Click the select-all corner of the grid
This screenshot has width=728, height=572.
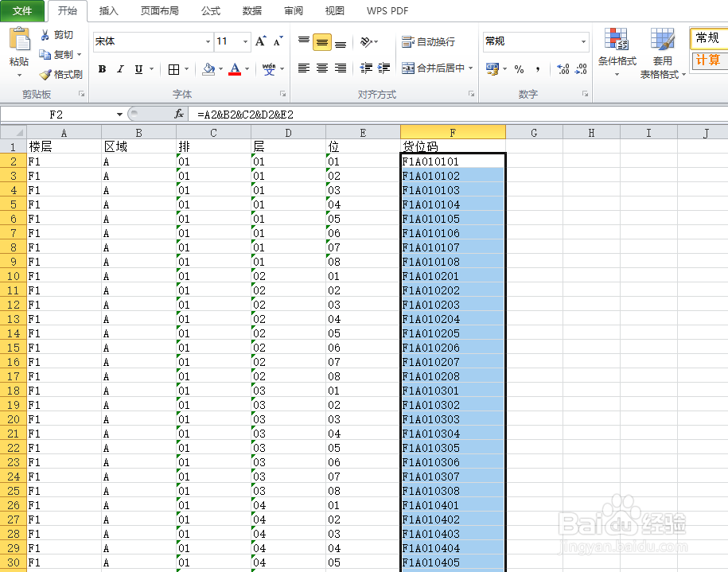pyautogui.click(x=14, y=132)
